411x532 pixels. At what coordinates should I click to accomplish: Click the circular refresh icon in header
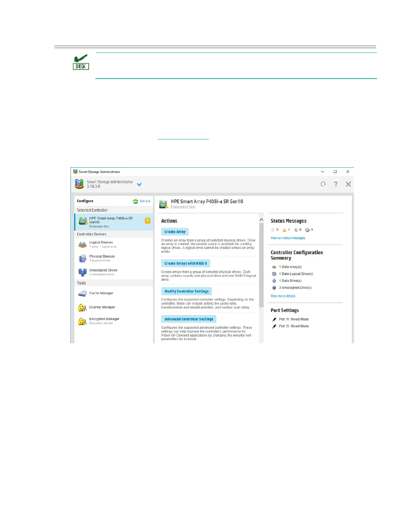coord(323,184)
